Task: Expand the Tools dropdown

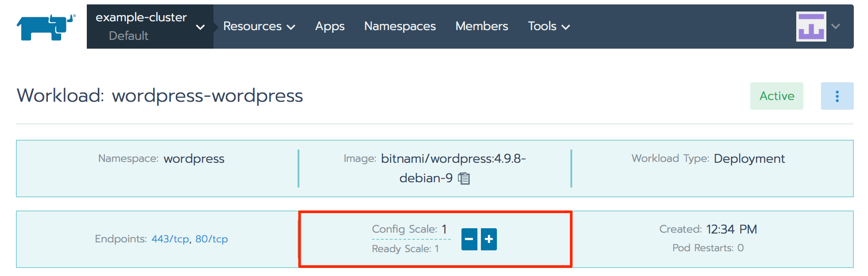Action: click(x=549, y=27)
